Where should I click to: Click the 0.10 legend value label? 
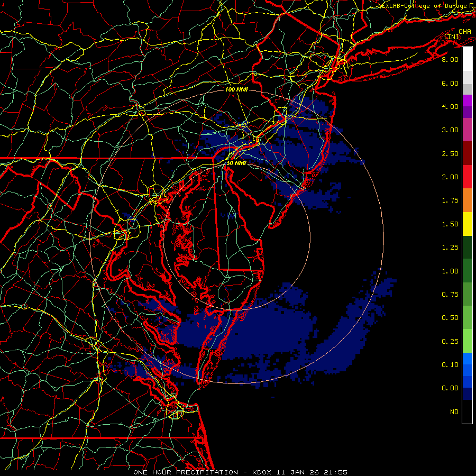click(x=450, y=365)
